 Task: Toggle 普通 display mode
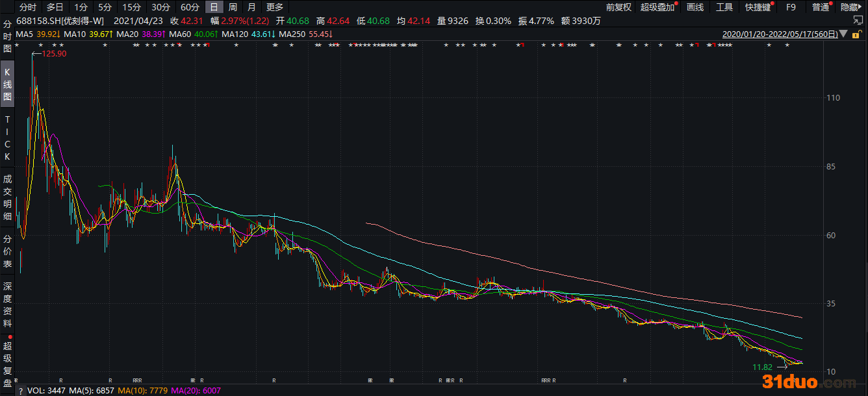[x=821, y=7]
